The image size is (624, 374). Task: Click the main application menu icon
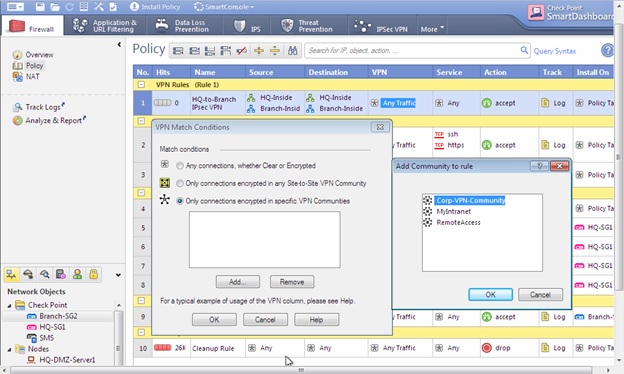coord(16,7)
